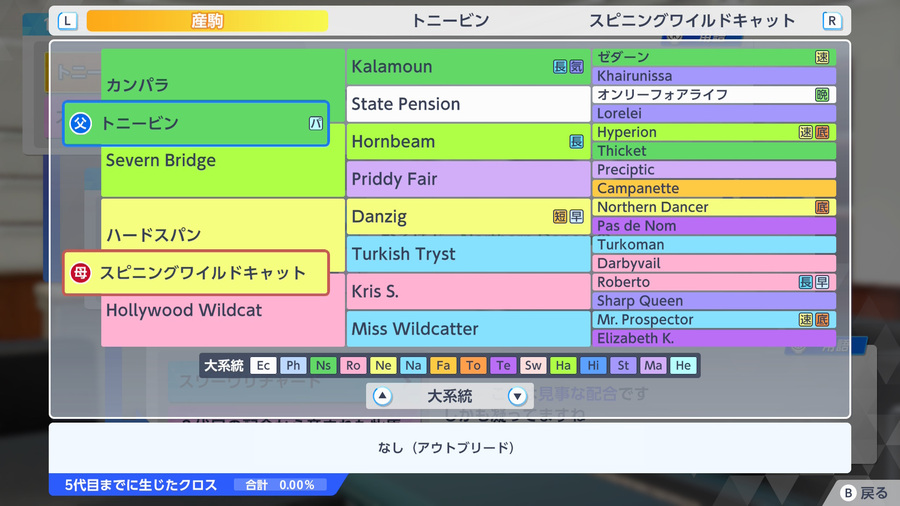900x506 pixels.
Task: Click the Te lineage color swatch
Action: point(503,365)
